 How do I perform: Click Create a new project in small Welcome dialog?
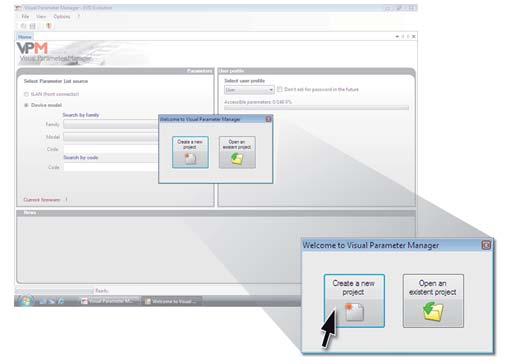[190, 152]
